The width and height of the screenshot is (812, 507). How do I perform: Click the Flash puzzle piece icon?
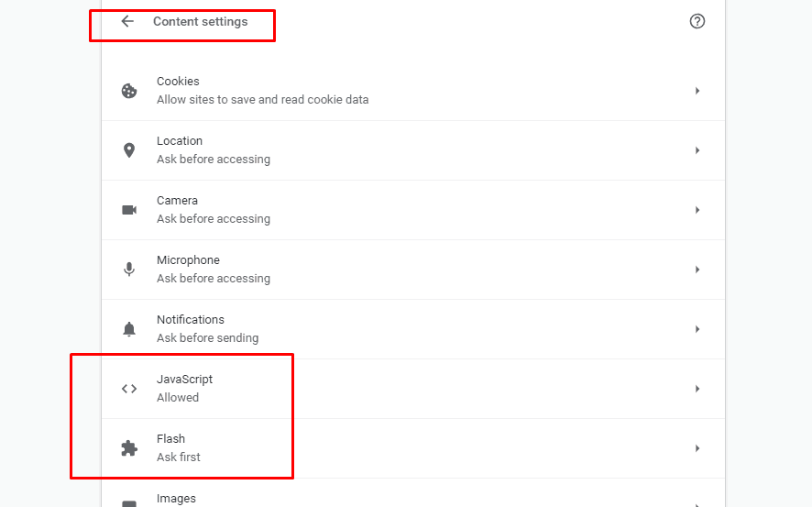coord(129,448)
